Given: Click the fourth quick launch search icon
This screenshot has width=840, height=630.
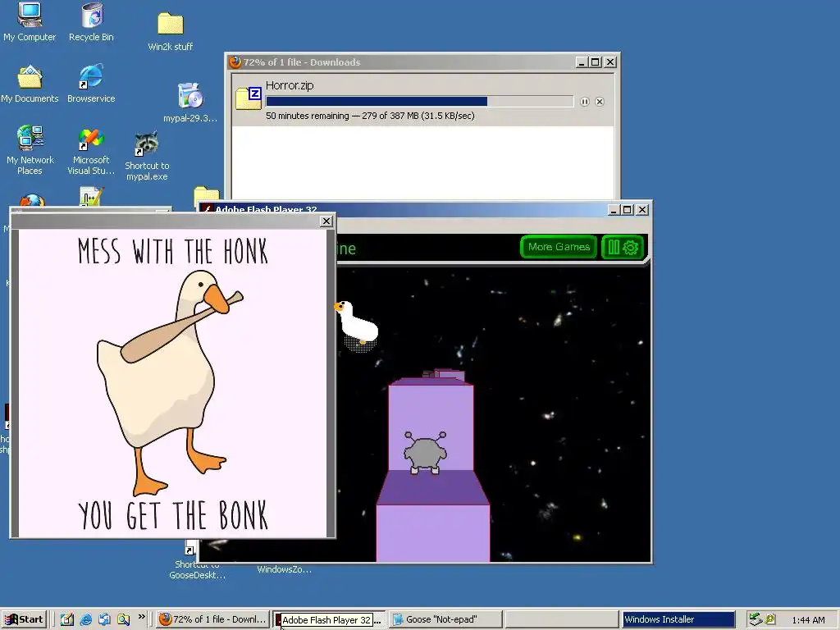Looking at the screenshot, I should (x=123, y=620).
